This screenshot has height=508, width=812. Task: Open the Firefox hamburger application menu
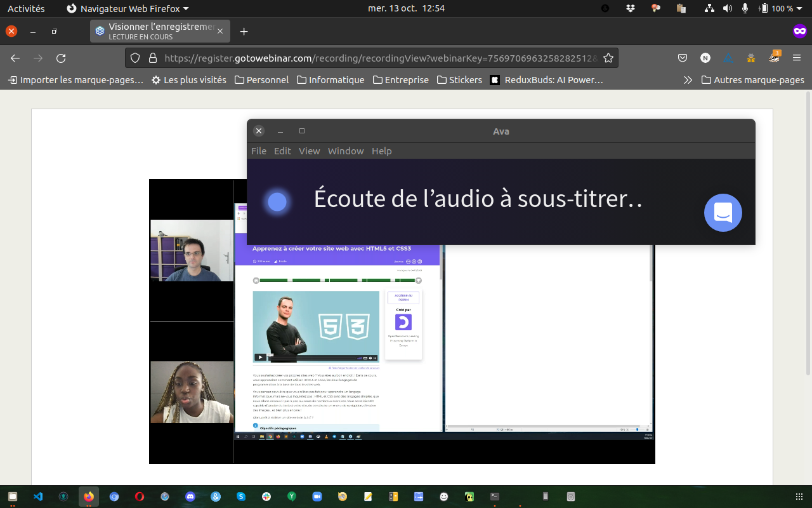tap(797, 58)
